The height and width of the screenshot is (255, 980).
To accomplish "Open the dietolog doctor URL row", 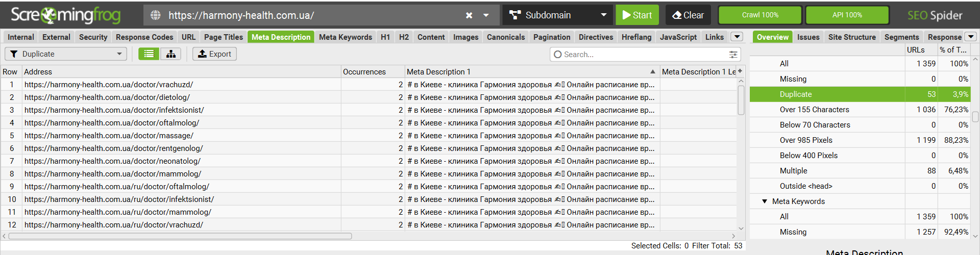I will 107,97.
